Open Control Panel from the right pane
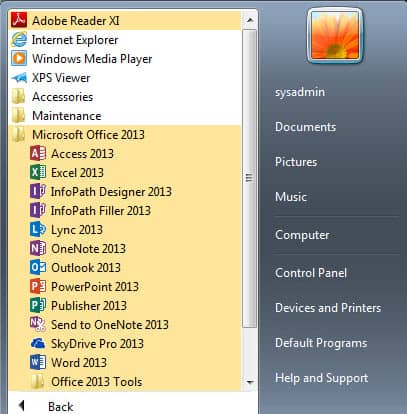 coord(311,273)
